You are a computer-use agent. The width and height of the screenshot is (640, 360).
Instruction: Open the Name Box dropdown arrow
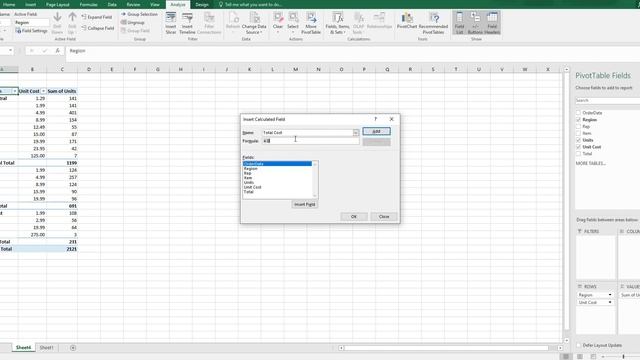10,51
